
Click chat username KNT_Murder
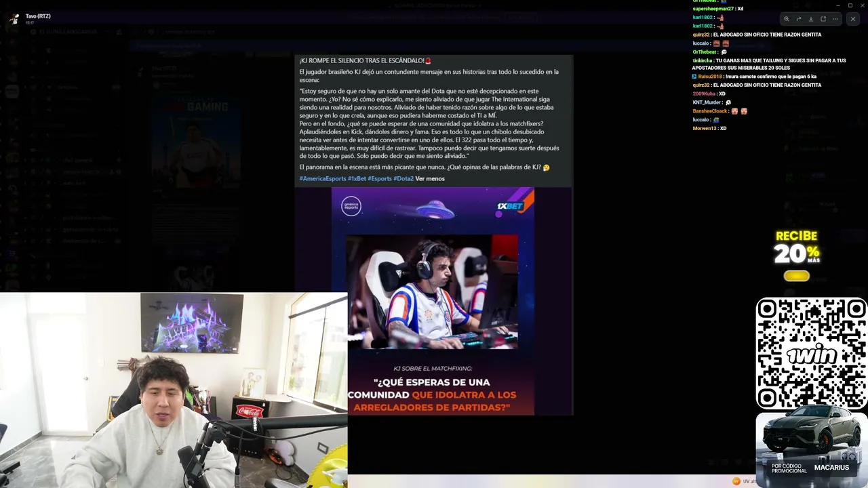click(707, 102)
